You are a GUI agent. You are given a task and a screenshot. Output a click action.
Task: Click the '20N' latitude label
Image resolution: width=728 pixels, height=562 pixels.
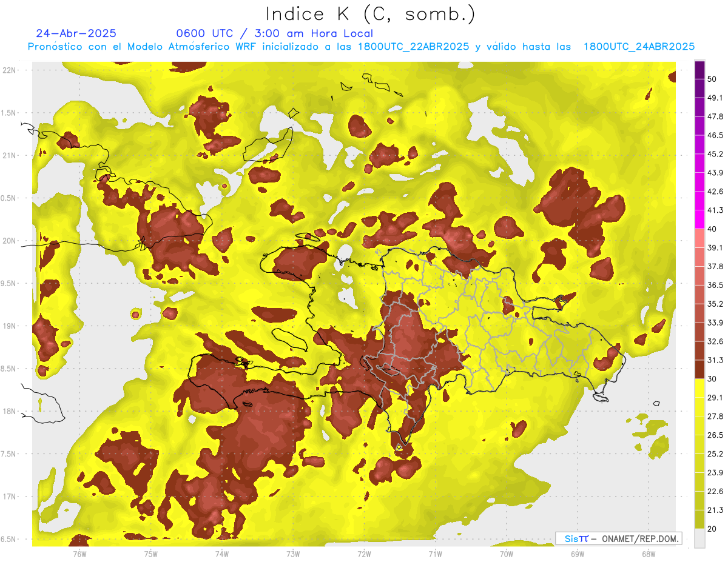click(8, 241)
